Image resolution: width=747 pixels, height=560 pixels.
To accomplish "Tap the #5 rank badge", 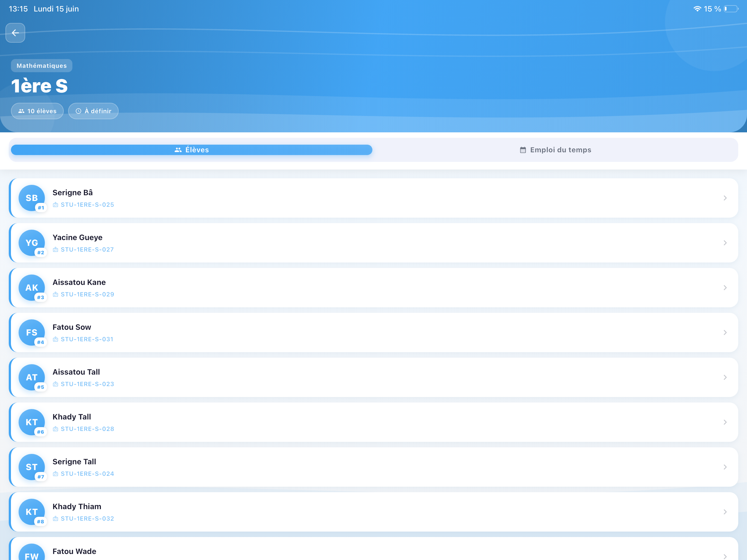I will (x=41, y=387).
